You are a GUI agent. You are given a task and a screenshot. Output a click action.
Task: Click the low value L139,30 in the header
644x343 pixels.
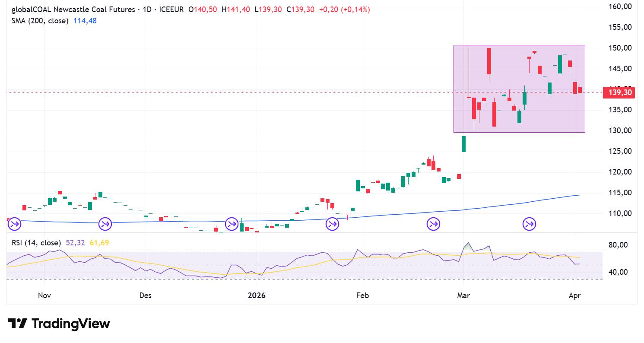coord(268,10)
